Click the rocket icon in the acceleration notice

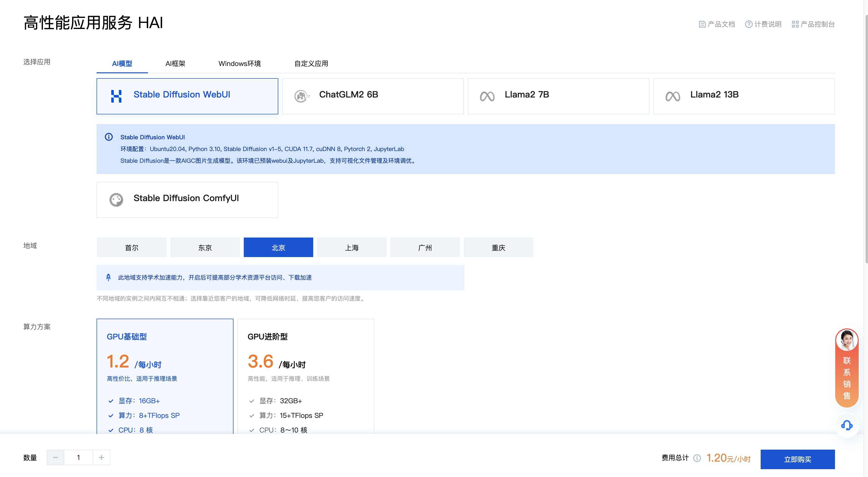[x=108, y=277]
